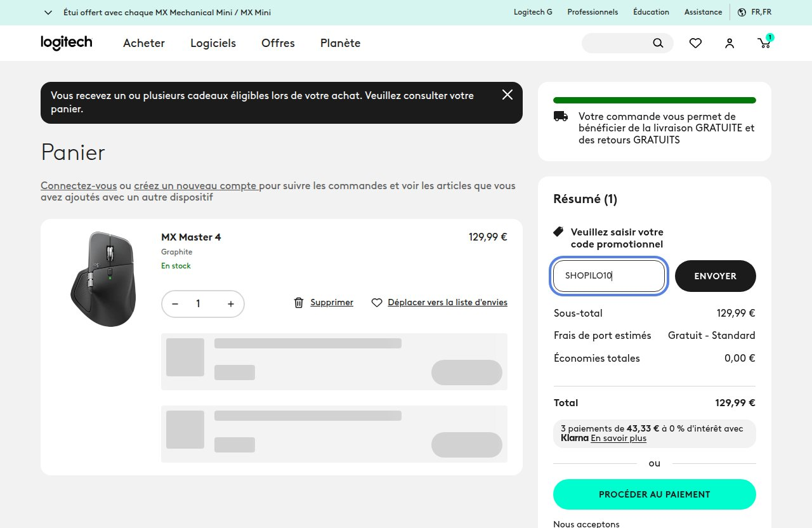Open the Éducation link
812x528 pixels.
(x=651, y=12)
